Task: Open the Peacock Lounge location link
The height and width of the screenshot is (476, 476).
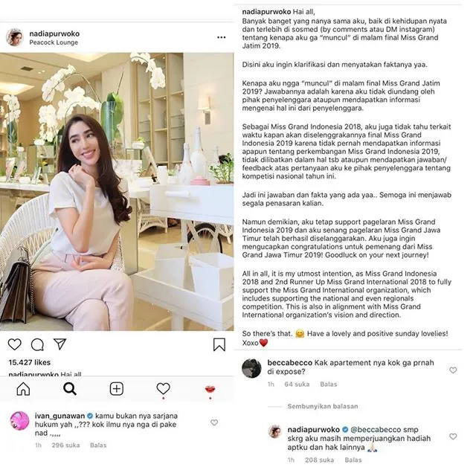Action: (54, 42)
